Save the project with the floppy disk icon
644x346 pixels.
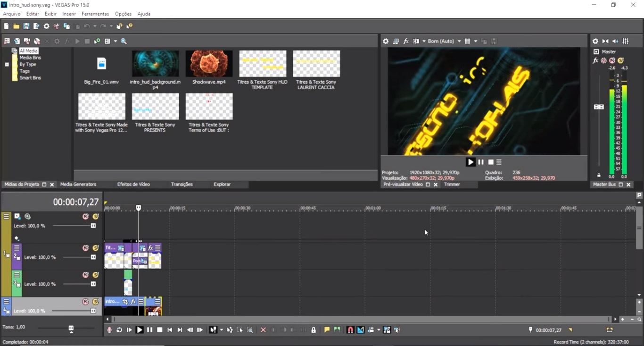pos(26,26)
